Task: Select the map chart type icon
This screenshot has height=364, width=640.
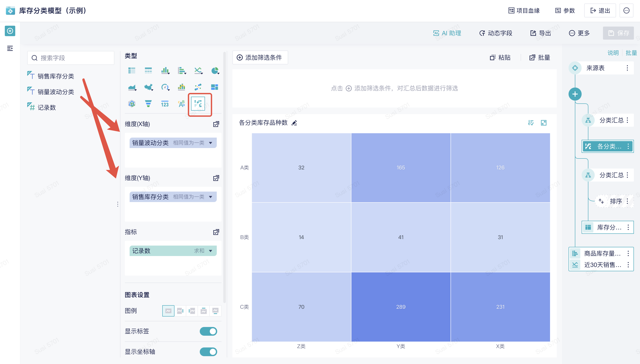Action: [x=148, y=87]
